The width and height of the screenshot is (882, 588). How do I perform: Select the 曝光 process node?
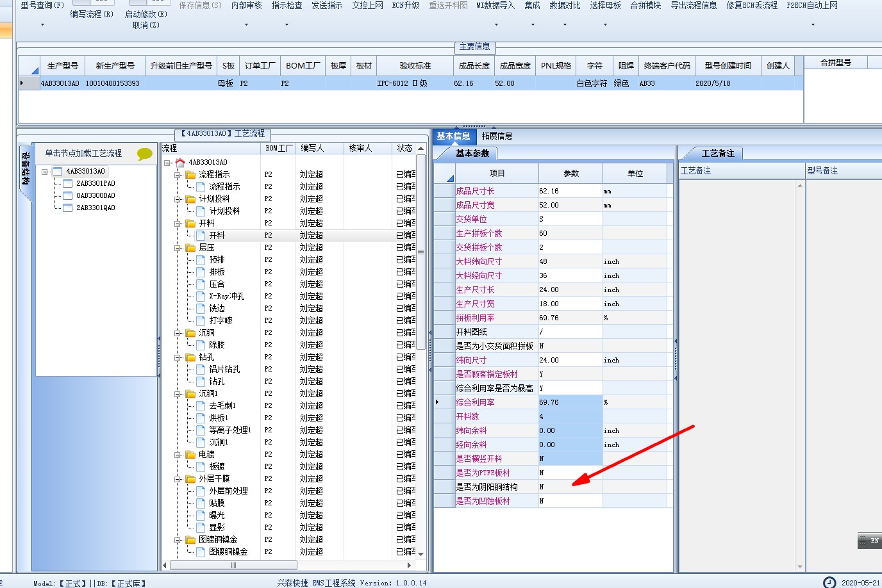tap(217, 515)
